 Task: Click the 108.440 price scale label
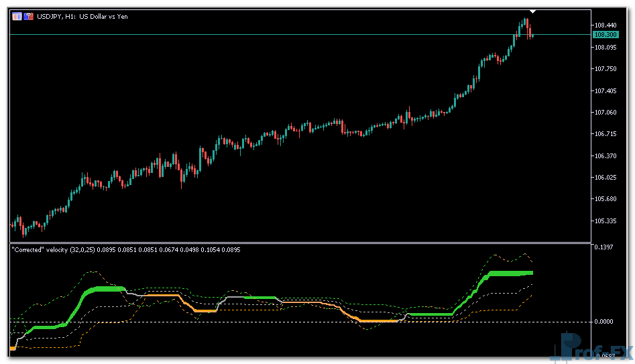(605, 25)
